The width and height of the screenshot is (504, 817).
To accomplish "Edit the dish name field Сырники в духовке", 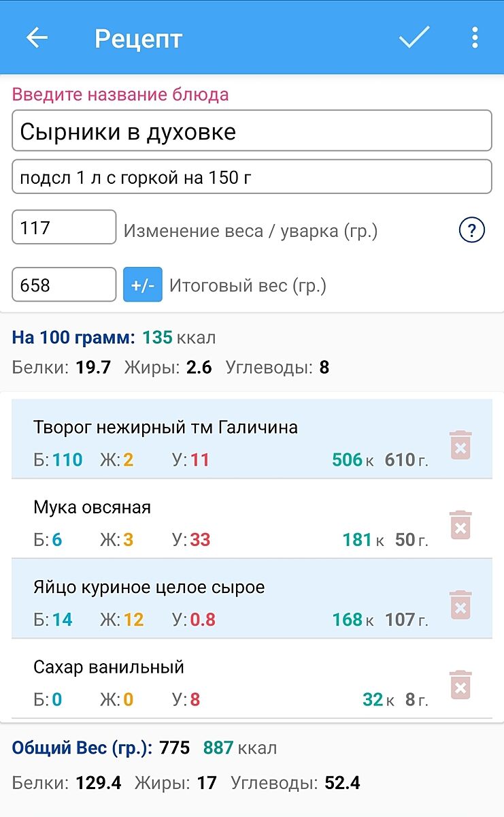I will click(252, 131).
